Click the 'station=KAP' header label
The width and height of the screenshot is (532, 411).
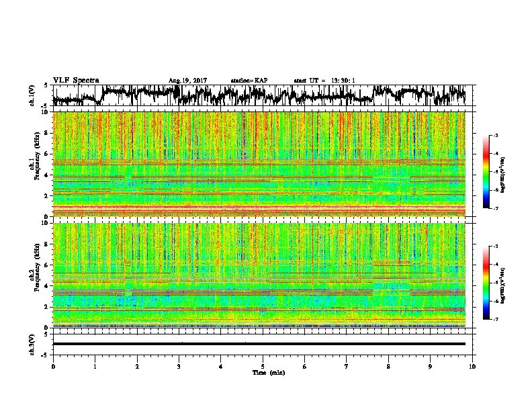pos(249,81)
